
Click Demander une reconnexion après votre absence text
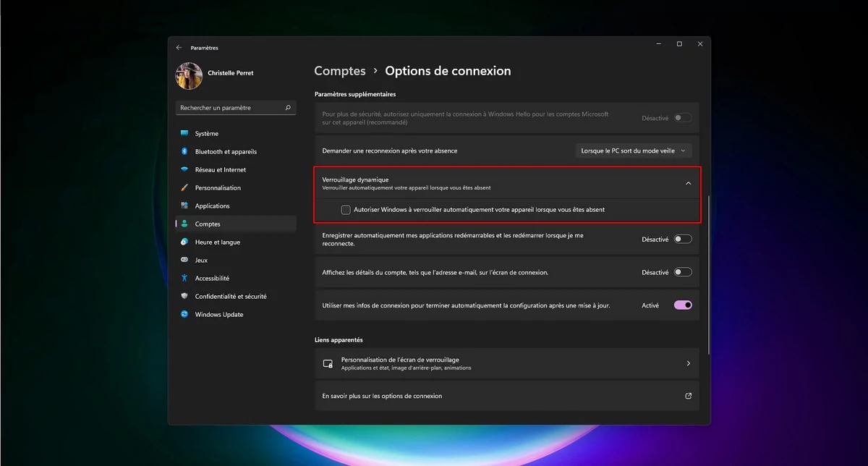(x=390, y=151)
